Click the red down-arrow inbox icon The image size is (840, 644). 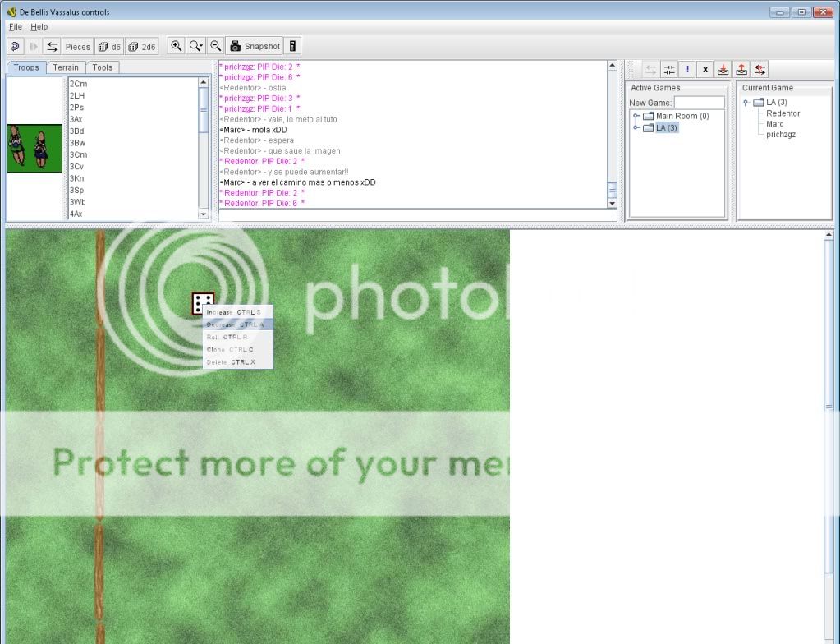(x=723, y=70)
